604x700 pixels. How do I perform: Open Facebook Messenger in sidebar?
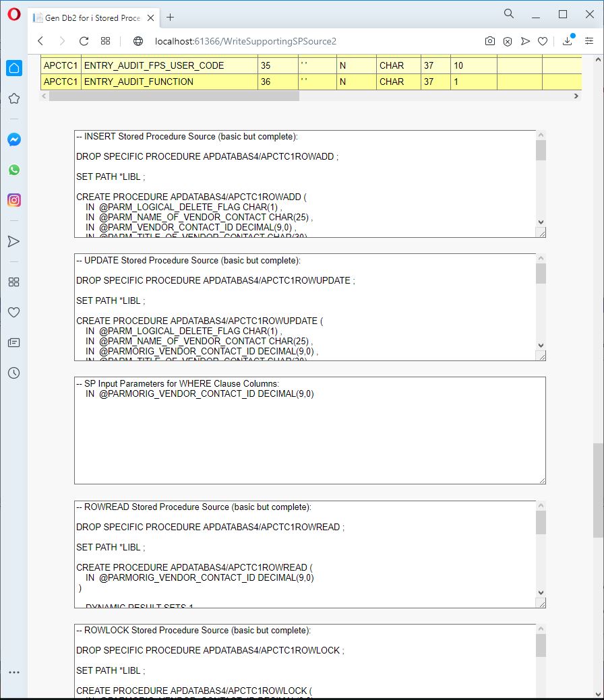[14, 139]
